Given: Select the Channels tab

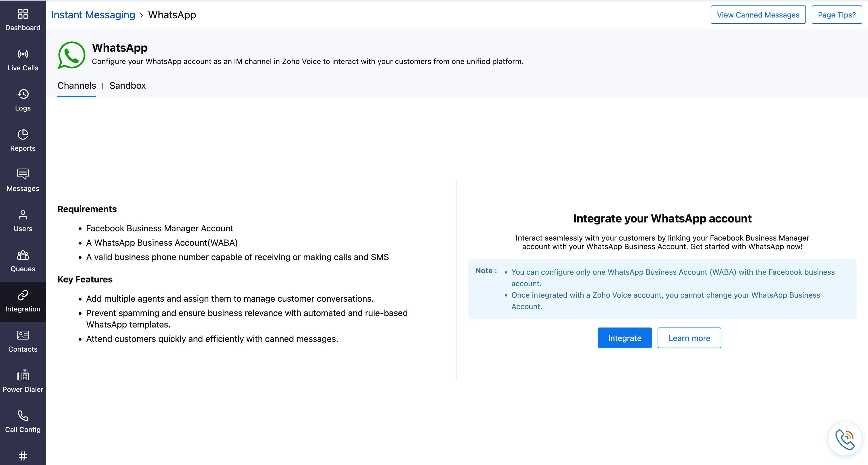Looking at the screenshot, I should click(x=76, y=86).
